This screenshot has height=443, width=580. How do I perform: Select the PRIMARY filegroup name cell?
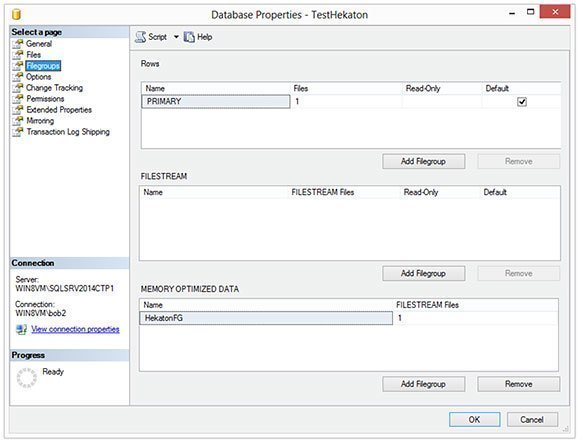pyautogui.click(x=216, y=102)
